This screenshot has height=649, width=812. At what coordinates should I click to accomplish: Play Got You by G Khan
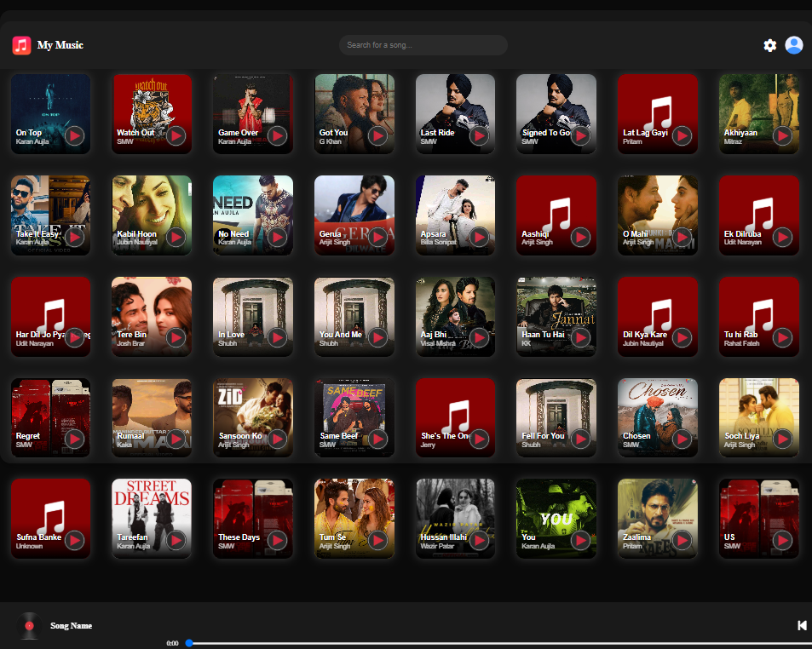tap(378, 136)
